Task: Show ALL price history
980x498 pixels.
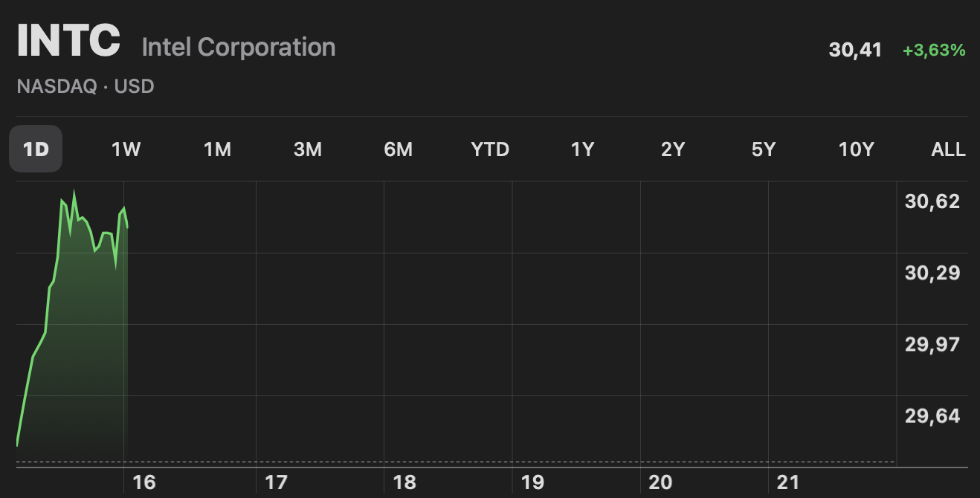Action: pyautogui.click(x=948, y=149)
